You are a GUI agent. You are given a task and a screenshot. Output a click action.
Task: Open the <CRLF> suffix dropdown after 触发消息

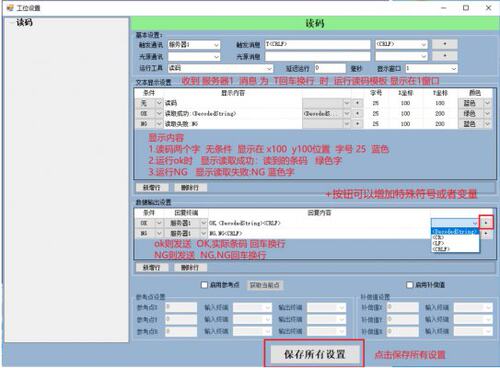click(x=401, y=44)
